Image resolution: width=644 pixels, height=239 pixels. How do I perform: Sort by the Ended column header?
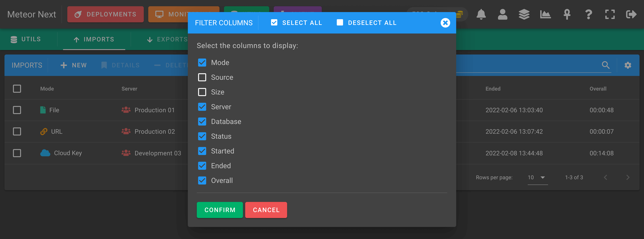pyautogui.click(x=493, y=89)
